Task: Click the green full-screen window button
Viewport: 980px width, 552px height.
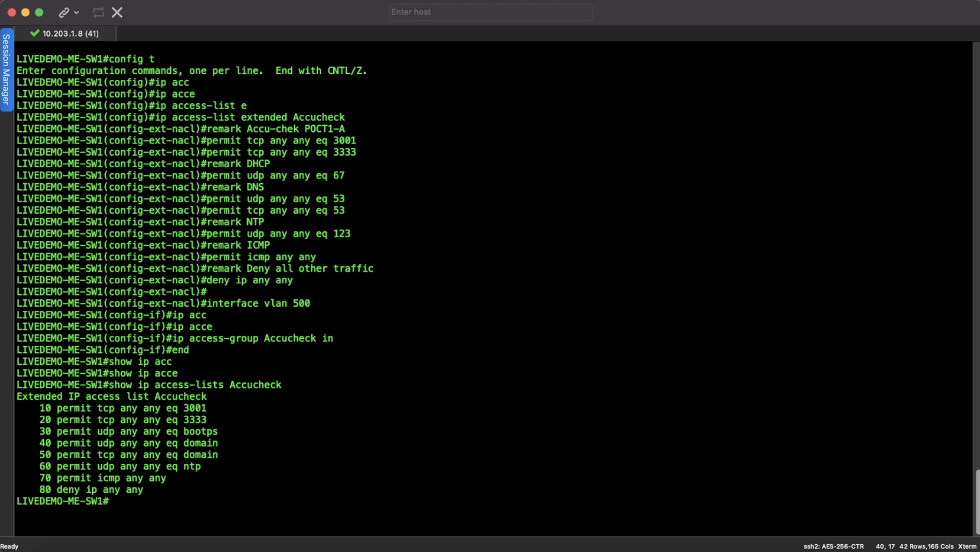Action: 39,12
